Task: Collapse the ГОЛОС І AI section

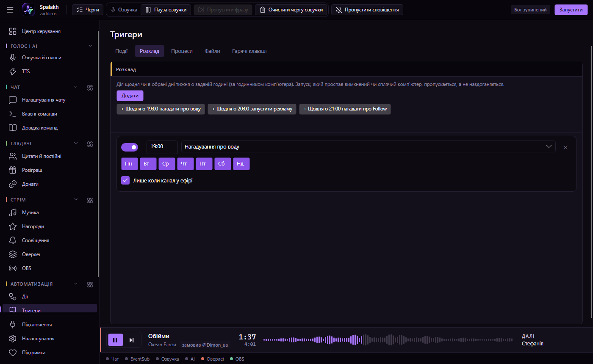Action: 90,46
